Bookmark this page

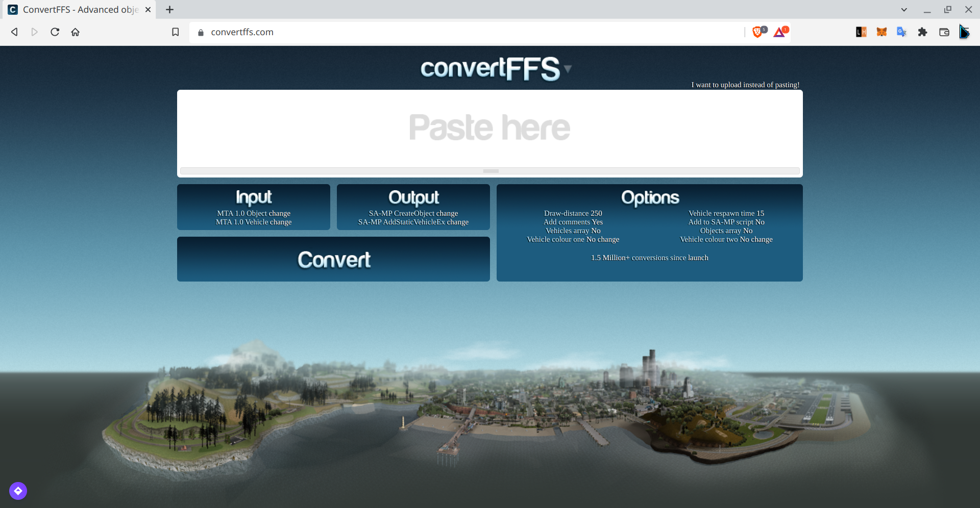coord(175,32)
